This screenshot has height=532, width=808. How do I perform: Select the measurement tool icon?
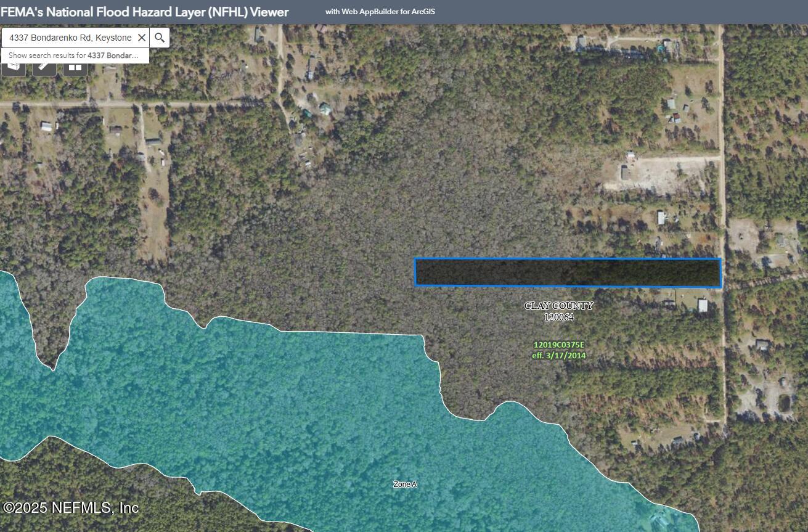[x=43, y=67]
